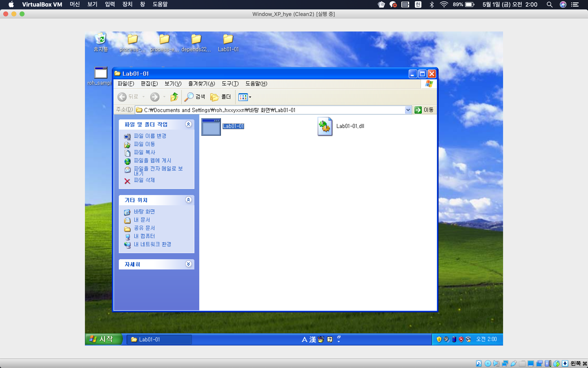Click the Lab01-01 taskbar button

(x=159, y=340)
